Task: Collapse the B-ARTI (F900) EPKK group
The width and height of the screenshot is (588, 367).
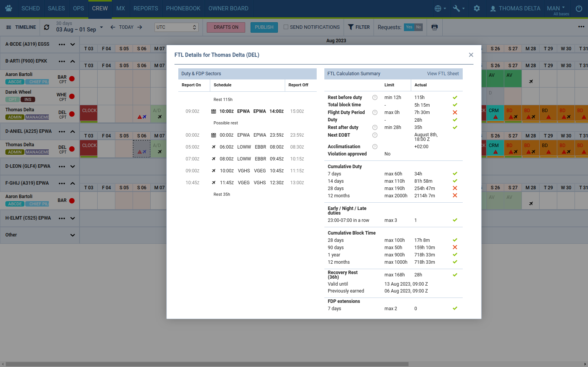Action: pos(73,61)
